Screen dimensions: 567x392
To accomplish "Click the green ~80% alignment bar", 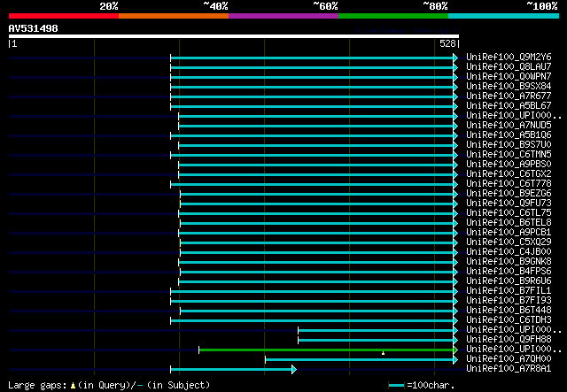I will click(x=326, y=350).
